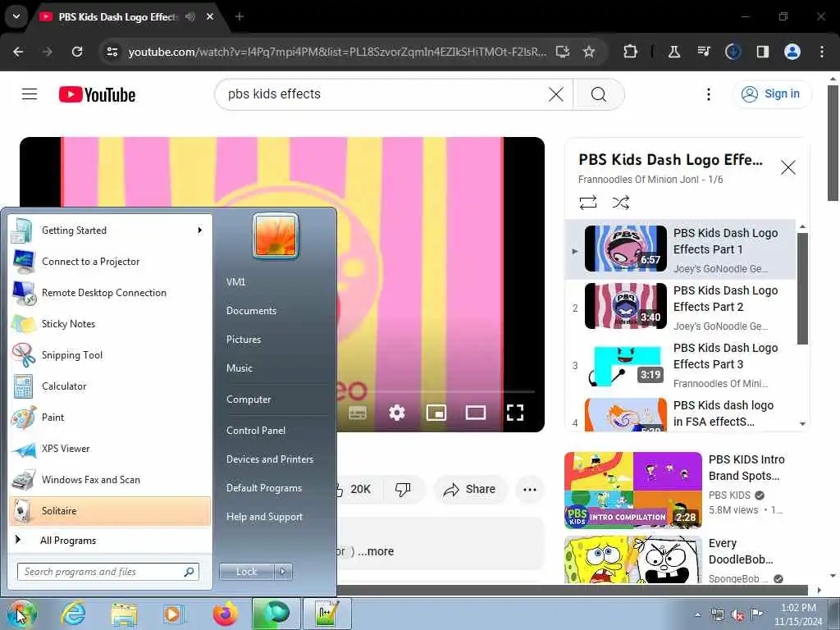Image resolution: width=840 pixels, height=630 pixels.
Task: Toggle video subtitles button
Action: (x=358, y=413)
